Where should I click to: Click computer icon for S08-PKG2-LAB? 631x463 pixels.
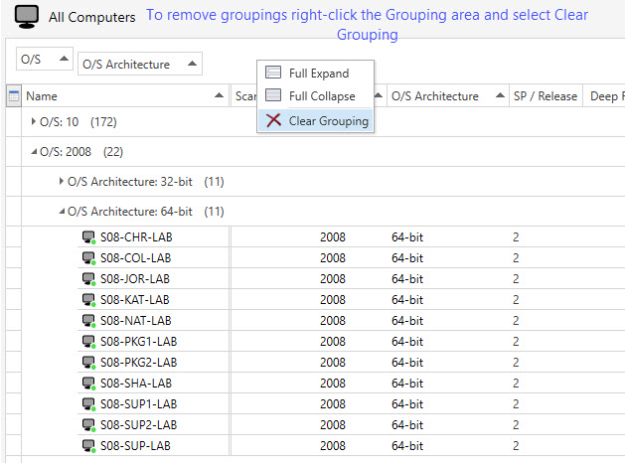(89, 362)
